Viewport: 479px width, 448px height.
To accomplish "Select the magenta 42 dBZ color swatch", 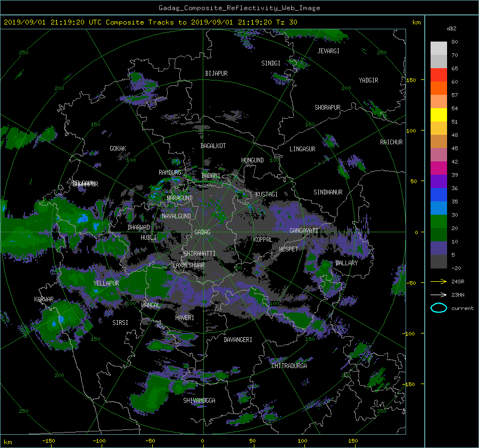I will [439, 168].
